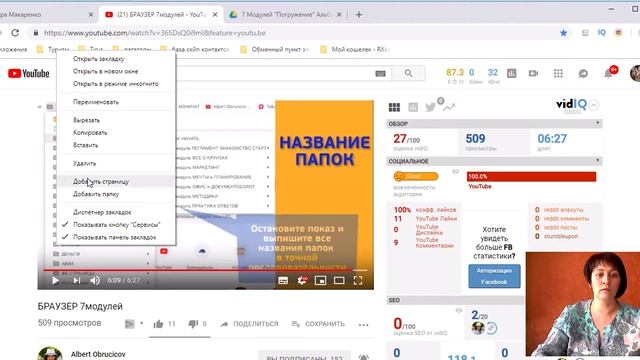Reload the page with the refresh icon
The width and height of the screenshot is (640, 360).
(16, 33)
